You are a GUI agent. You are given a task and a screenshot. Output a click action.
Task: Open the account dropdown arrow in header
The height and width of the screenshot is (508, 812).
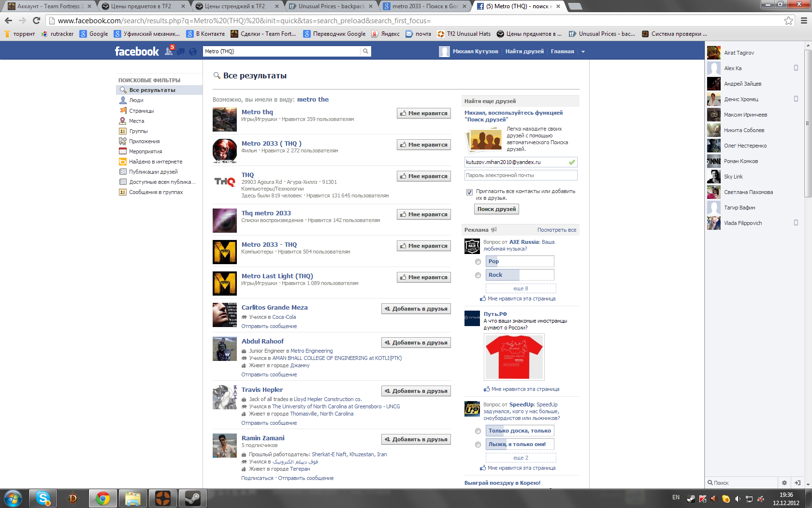pos(583,51)
